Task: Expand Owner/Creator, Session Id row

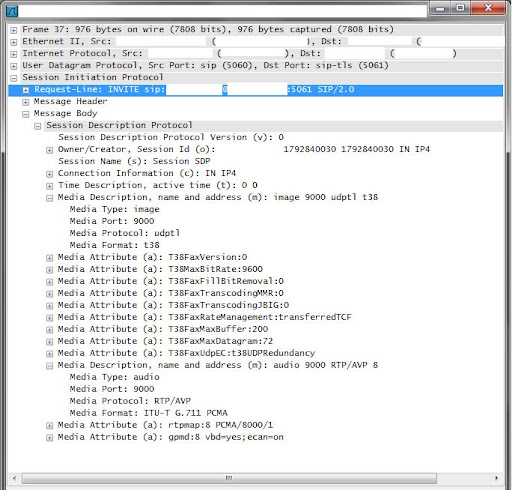Action: pos(49,150)
